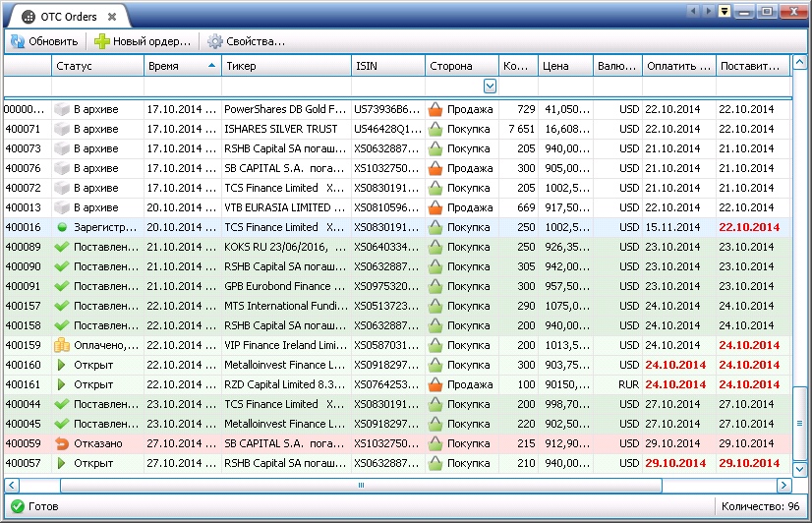Sort by the Тикер column header
Image resolution: width=812 pixels, height=523 pixels.
point(286,66)
